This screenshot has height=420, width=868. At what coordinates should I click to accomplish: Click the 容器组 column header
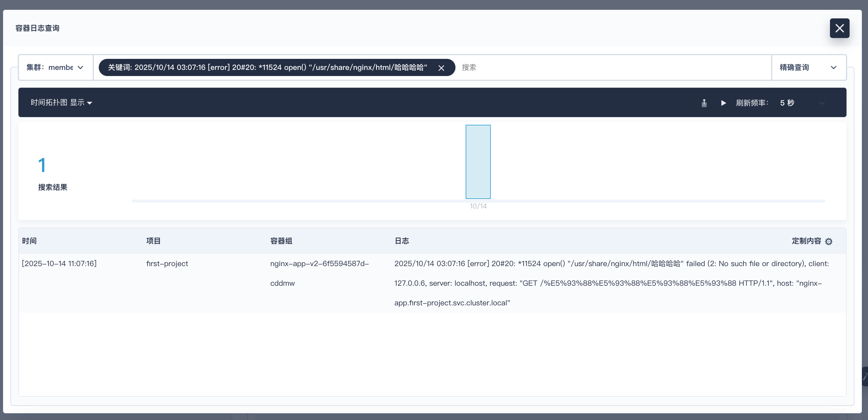[281, 241]
